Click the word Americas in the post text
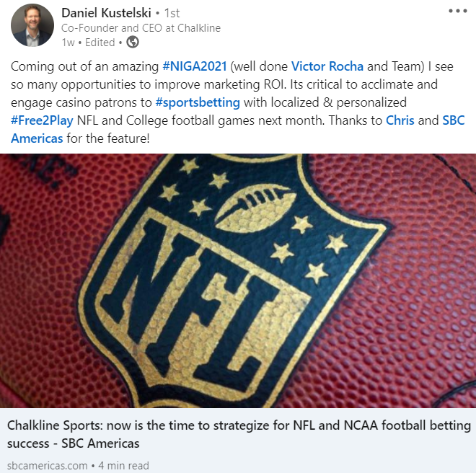Screen dimensions: 476x473 pyautogui.click(x=37, y=138)
